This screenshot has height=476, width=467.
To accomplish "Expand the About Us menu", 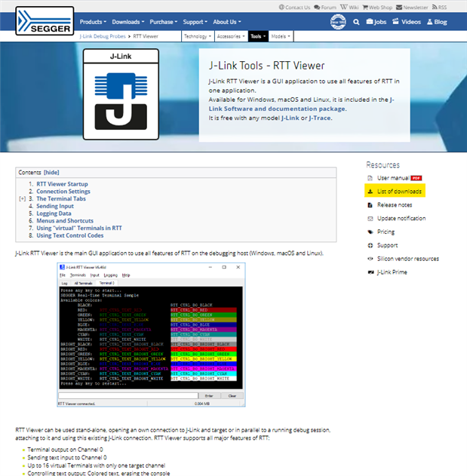I will click(x=227, y=22).
